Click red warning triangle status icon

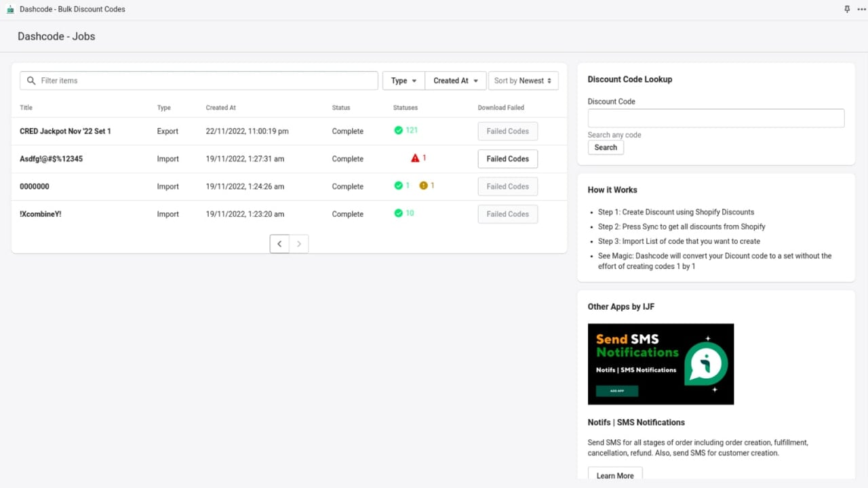416,158
